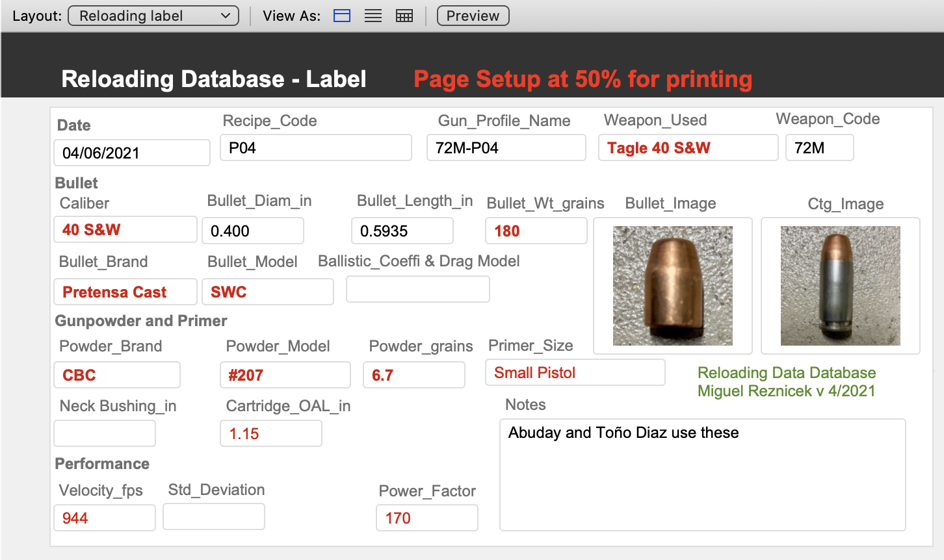Viewport: 944px width, 560px height.
Task: Click the Bullet_Image thumbnail
Action: (673, 286)
